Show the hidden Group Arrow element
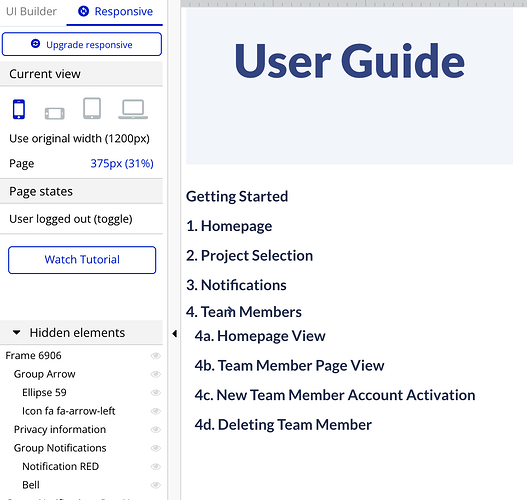 coord(156,374)
